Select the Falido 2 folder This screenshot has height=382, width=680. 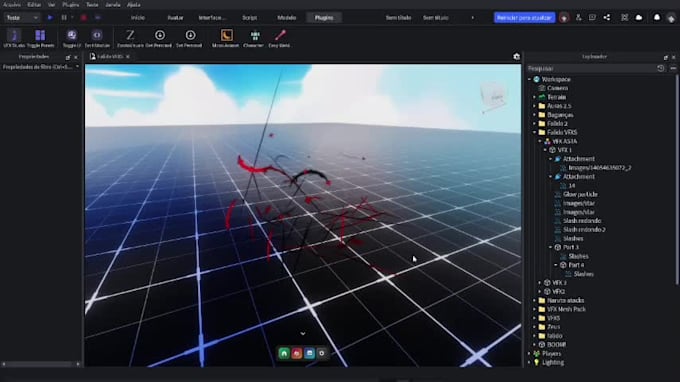point(557,124)
